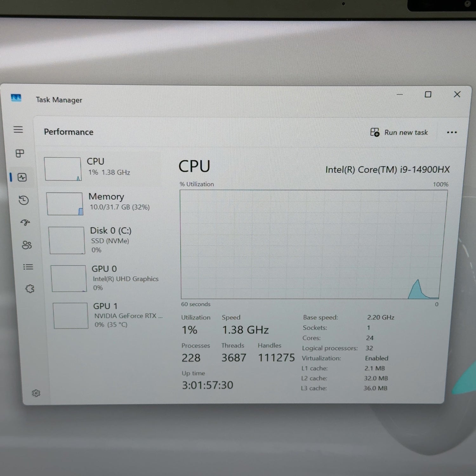Click the L2 cache value 32.0 MB
The height and width of the screenshot is (476, 476).
click(x=376, y=378)
